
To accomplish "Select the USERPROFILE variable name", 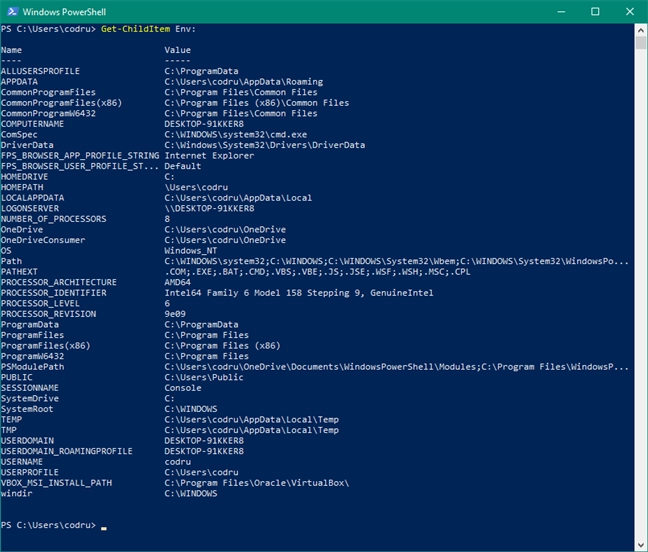I will click(x=30, y=473).
